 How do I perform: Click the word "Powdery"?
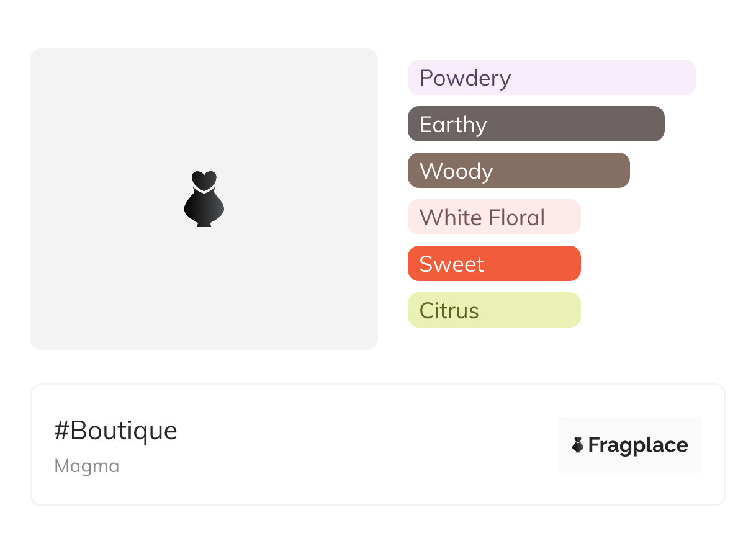tap(465, 78)
